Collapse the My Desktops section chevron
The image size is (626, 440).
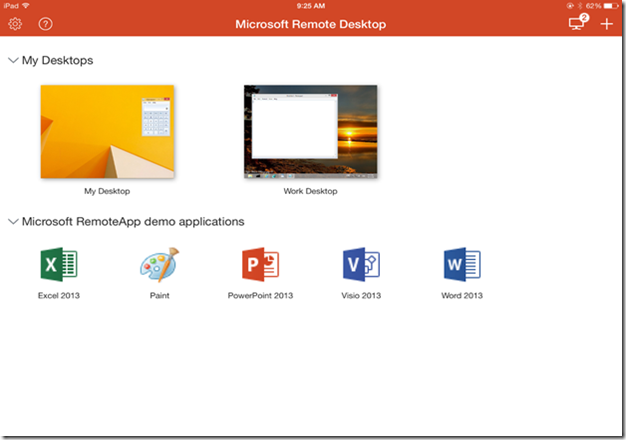(x=13, y=60)
